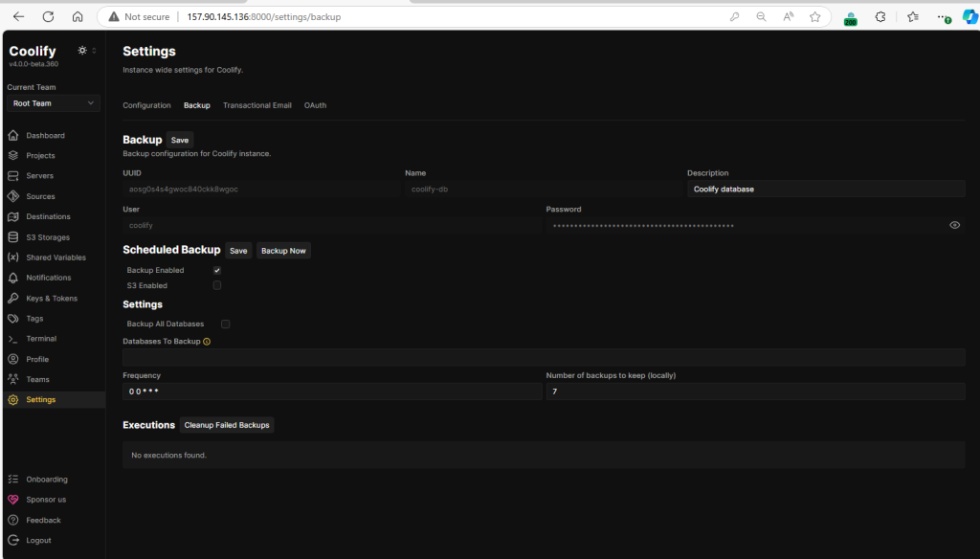Click 'No executions found.' text
Screen dimensions: 980x559
168,456
